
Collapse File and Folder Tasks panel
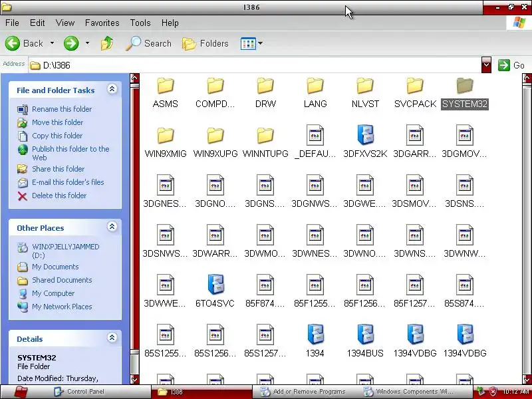112,89
